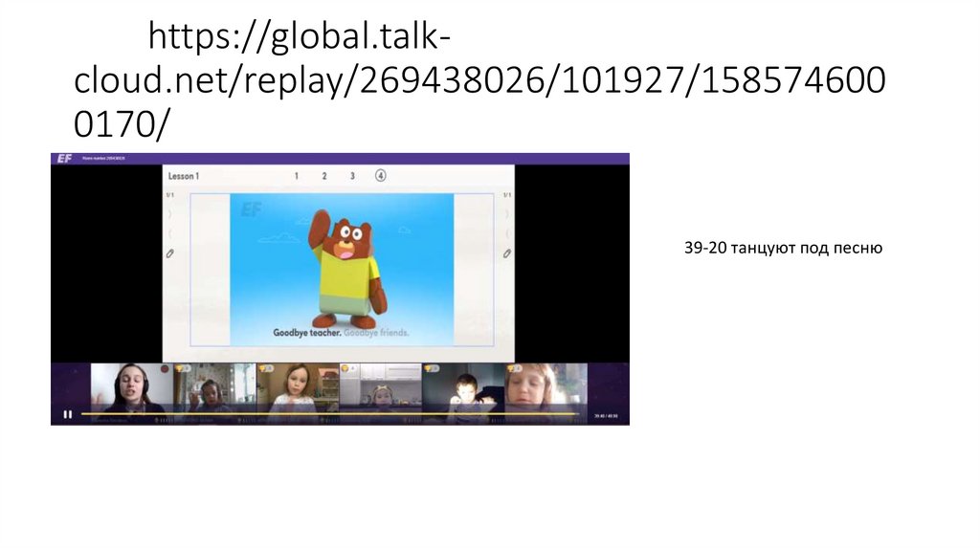The height and width of the screenshot is (549, 980).
Task: Click the '1/1' page indicator left of the slide
Action: (170, 195)
